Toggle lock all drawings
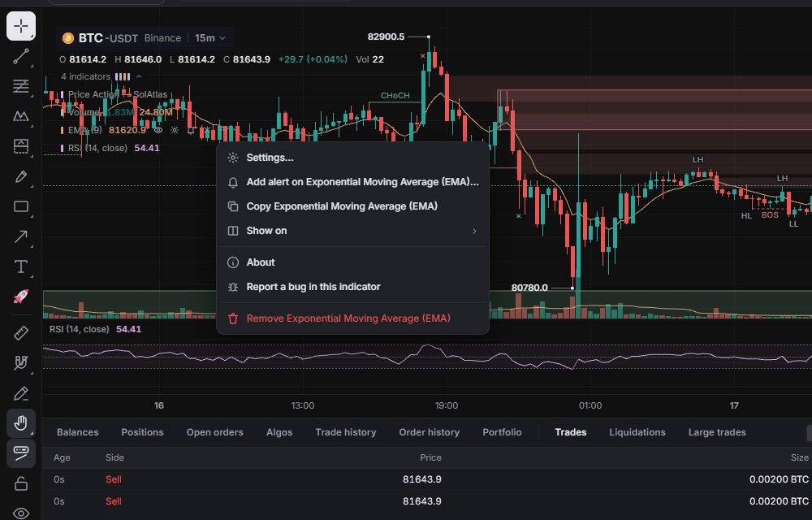Image resolution: width=812 pixels, height=520 pixels. point(21,483)
